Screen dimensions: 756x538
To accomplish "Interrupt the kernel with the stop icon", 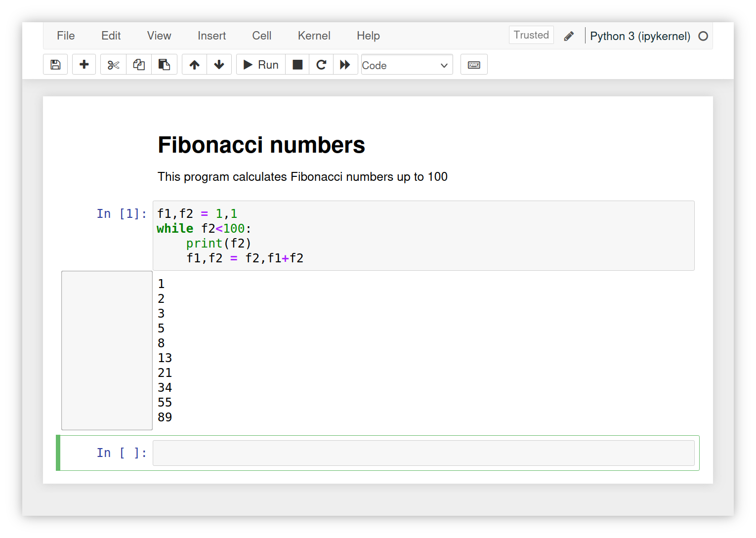I will pyautogui.click(x=297, y=65).
